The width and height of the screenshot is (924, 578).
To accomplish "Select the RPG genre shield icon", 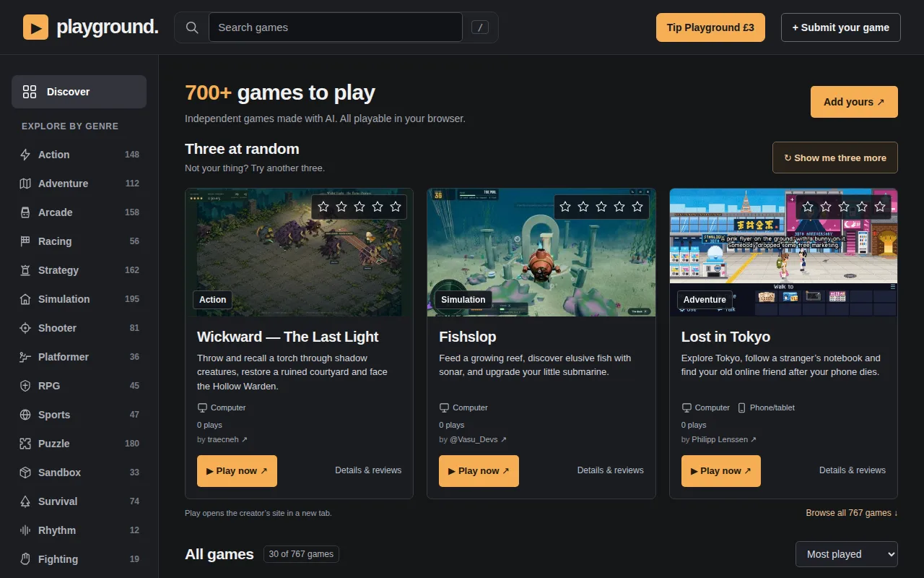I will coord(25,386).
